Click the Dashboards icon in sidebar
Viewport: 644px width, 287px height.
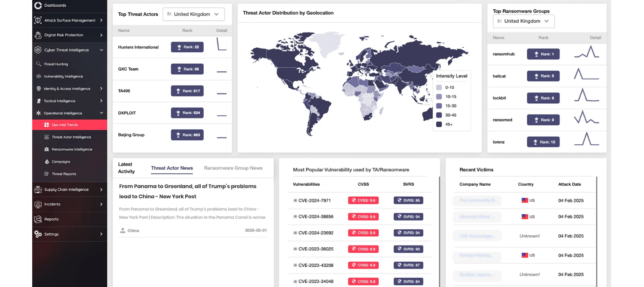click(38, 5)
